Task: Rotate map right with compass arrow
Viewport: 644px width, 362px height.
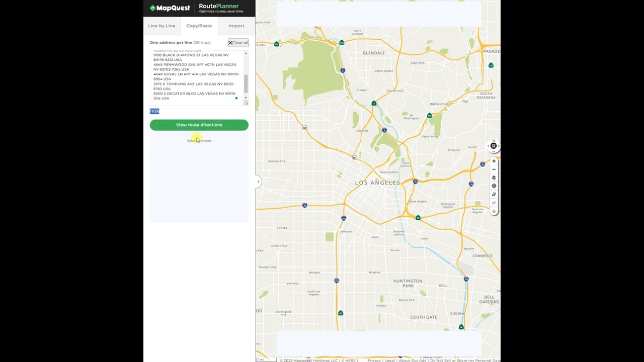Action: (x=499, y=146)
